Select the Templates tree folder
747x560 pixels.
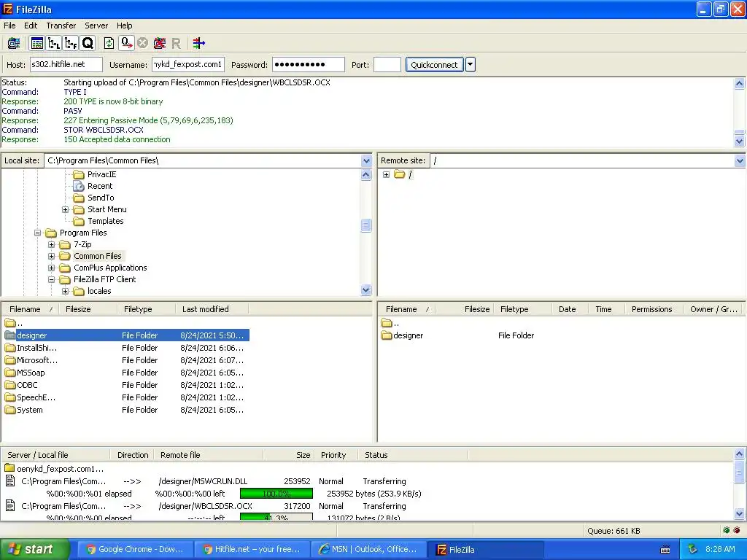tap(105, 221)
